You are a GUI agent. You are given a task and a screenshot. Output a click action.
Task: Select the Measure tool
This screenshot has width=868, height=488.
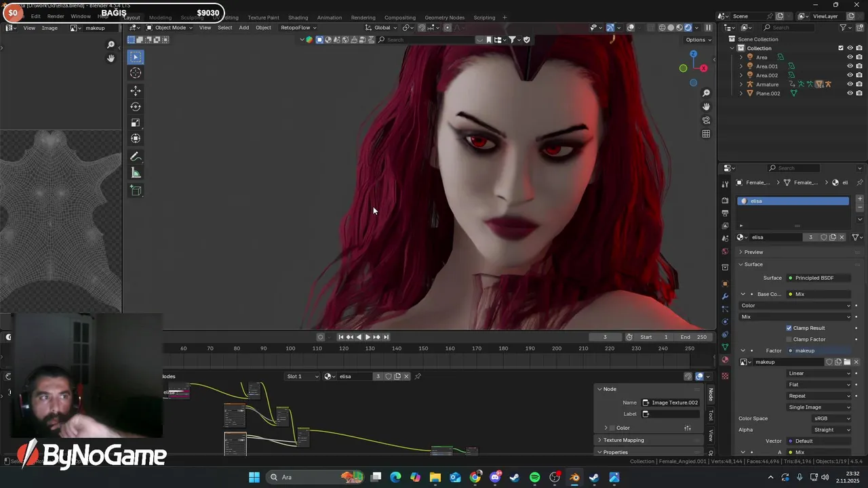click(136, 173)
